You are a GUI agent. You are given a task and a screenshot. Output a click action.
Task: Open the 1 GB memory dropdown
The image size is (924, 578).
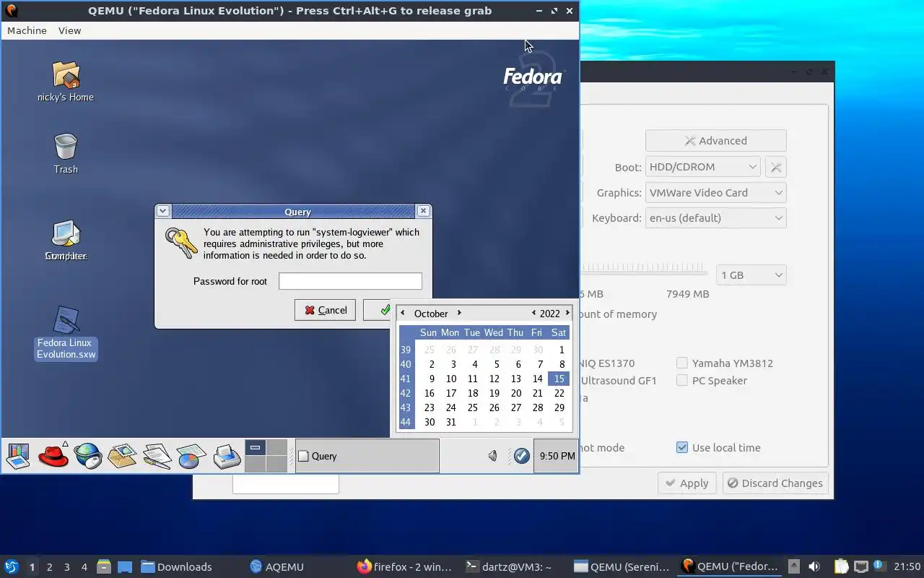(751, 275)
